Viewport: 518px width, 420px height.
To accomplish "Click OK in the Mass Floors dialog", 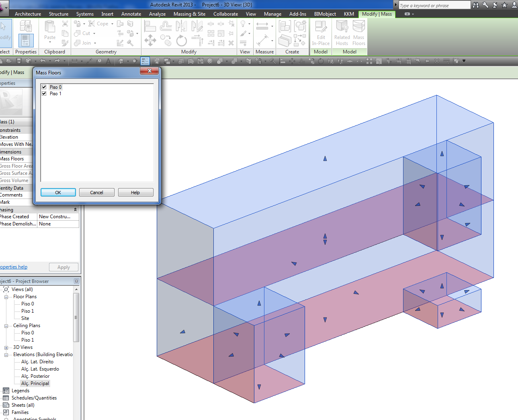I will point(58,193).
